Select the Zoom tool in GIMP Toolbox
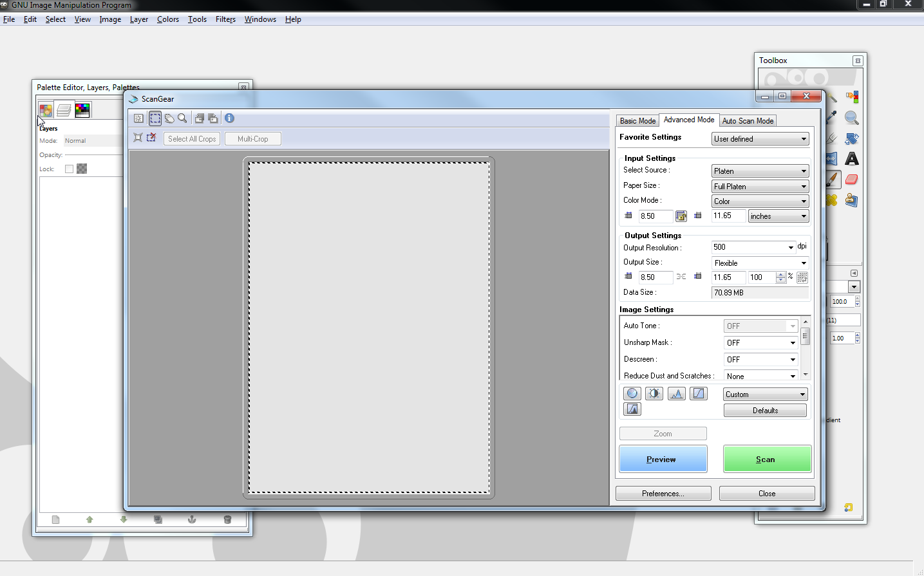This screenshot has width=924, height=576. point(852,118)
